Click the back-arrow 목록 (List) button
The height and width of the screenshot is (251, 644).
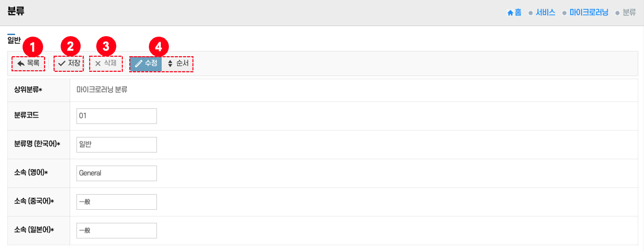pyautogui.click(x=28, y=64)
